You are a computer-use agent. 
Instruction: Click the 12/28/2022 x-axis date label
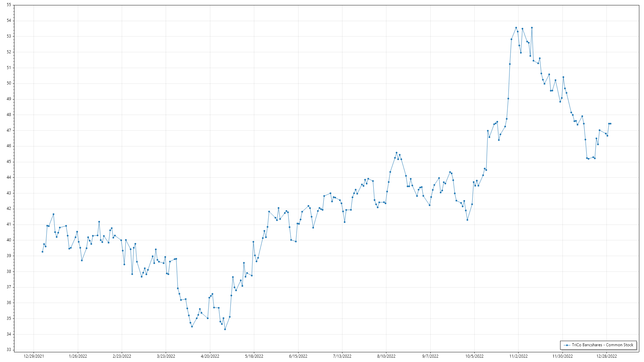coord(606,356)
